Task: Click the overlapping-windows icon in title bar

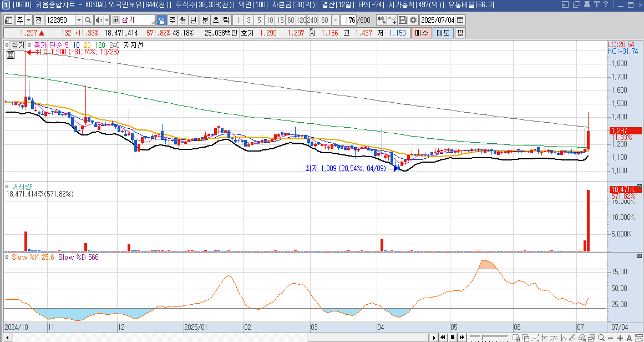Action: [576, 4]
